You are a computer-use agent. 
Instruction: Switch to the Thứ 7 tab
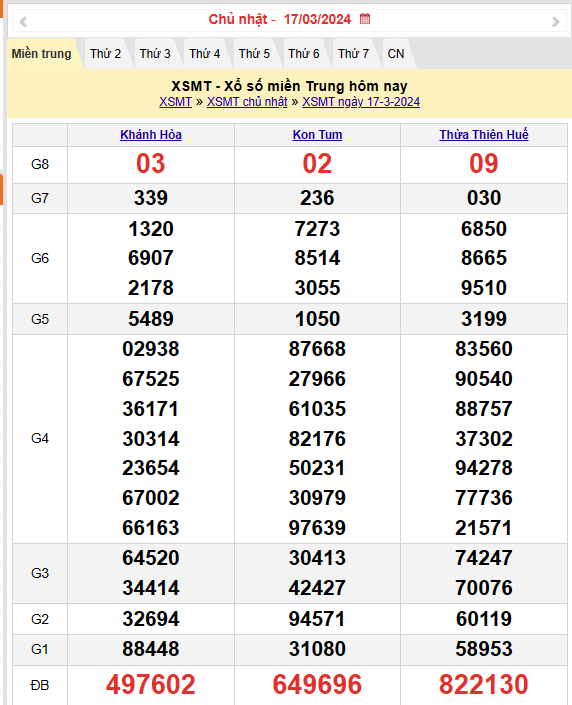[x=353, y=54]
